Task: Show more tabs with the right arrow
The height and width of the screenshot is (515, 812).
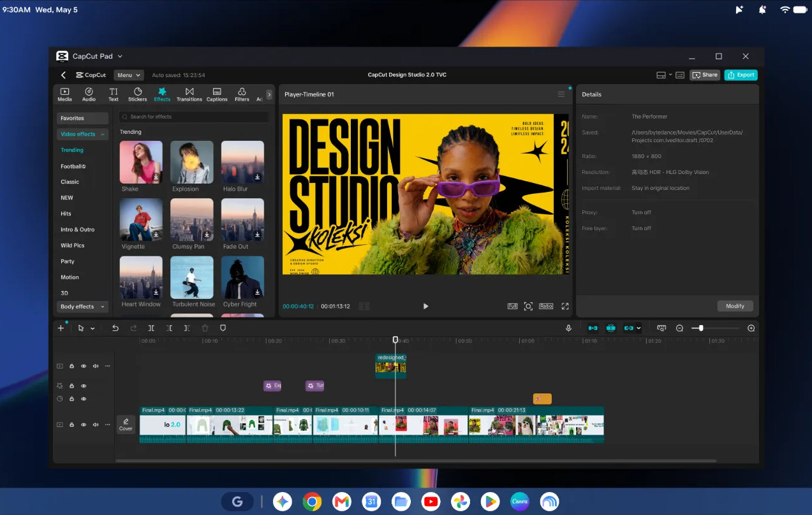Action: pos(269,94)
